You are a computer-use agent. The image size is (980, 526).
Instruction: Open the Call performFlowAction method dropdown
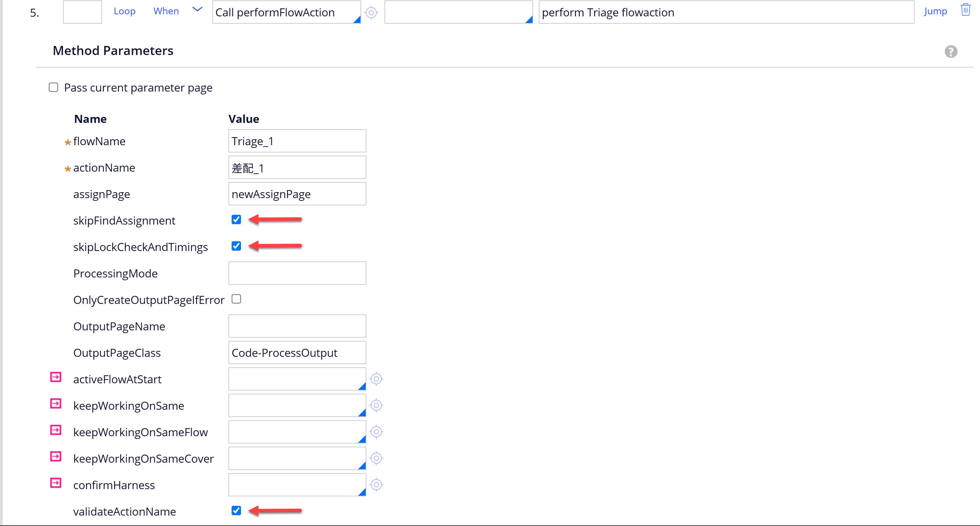287,12
